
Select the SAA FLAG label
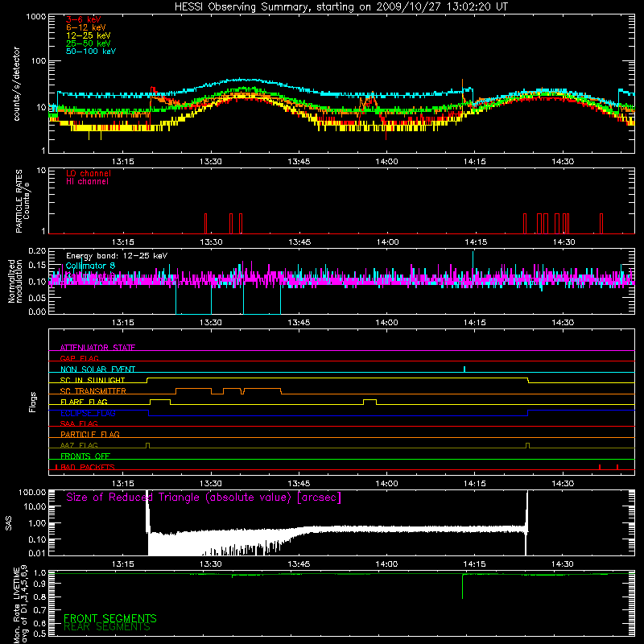click(x=79, y=423)
